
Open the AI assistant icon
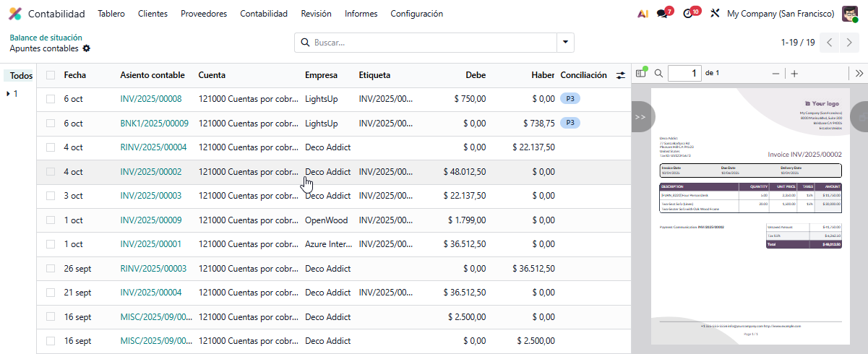(643, 14)
